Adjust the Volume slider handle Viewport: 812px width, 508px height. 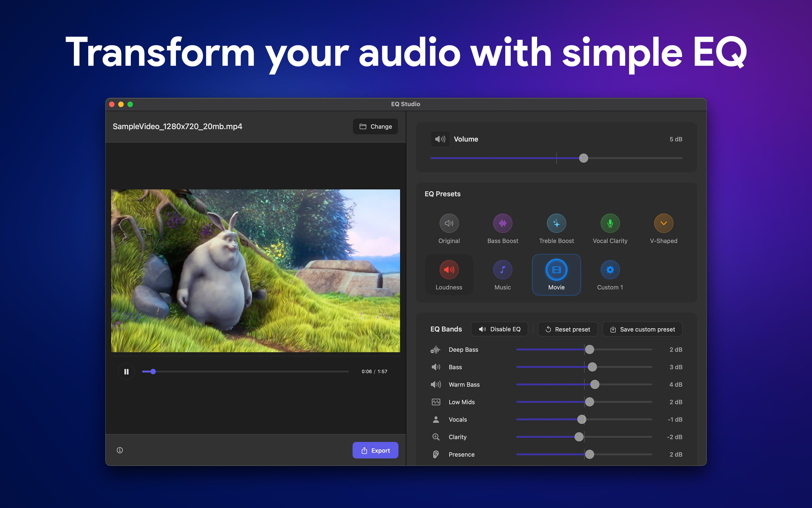584,158
